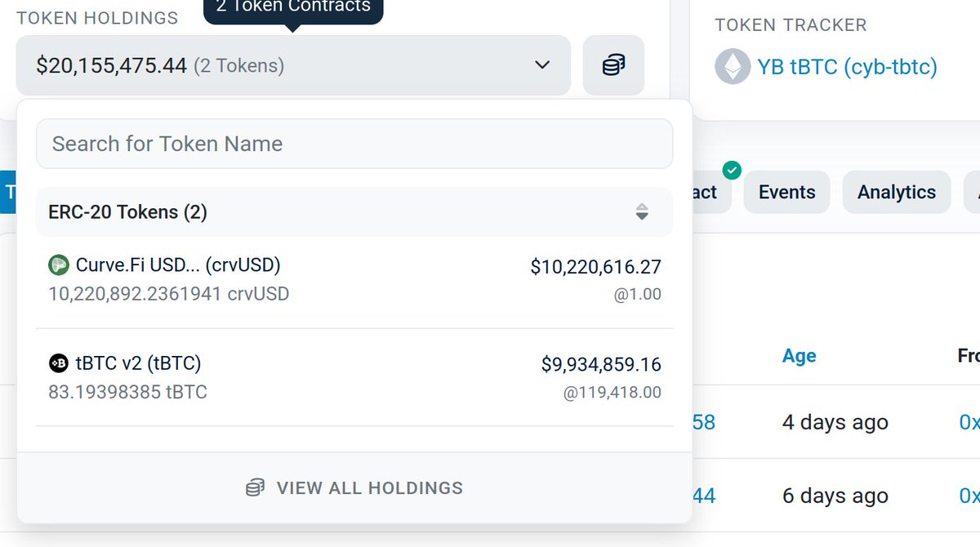The image size is (980, 547).
Task: Click the Search for Token Name field
Action: click(354, 144)
